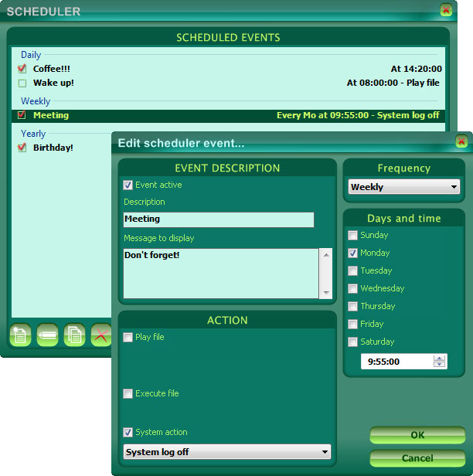
Task: Click 'At 08:00:00 - Play file' text
Action: (x=393, y=83)
